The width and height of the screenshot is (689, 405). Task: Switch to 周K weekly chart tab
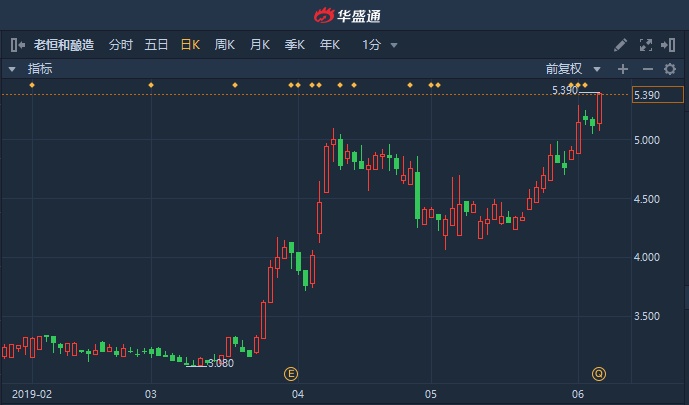225,45
